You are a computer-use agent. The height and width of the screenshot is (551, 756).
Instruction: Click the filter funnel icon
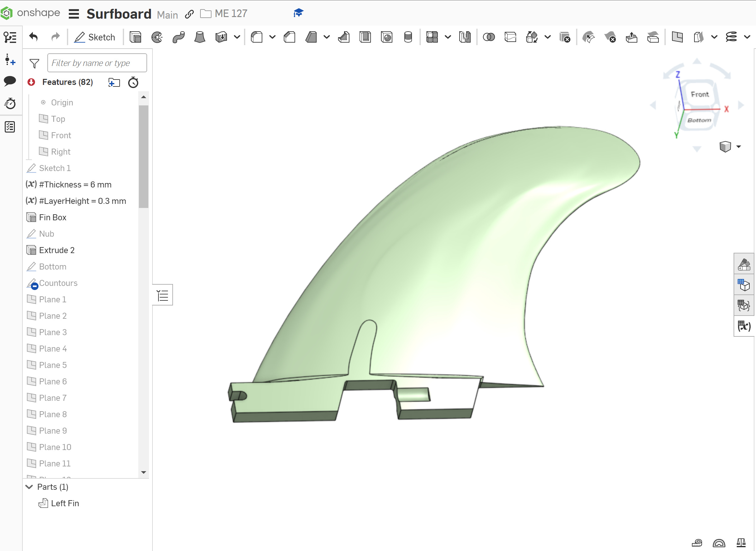(x=34, y=63)
